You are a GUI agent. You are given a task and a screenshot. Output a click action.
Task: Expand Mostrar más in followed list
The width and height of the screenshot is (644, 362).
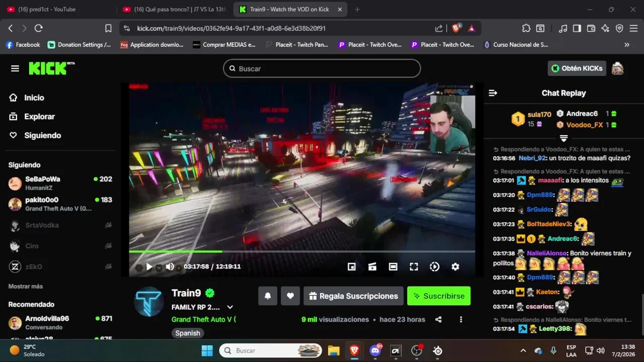[x=26, y=286]
